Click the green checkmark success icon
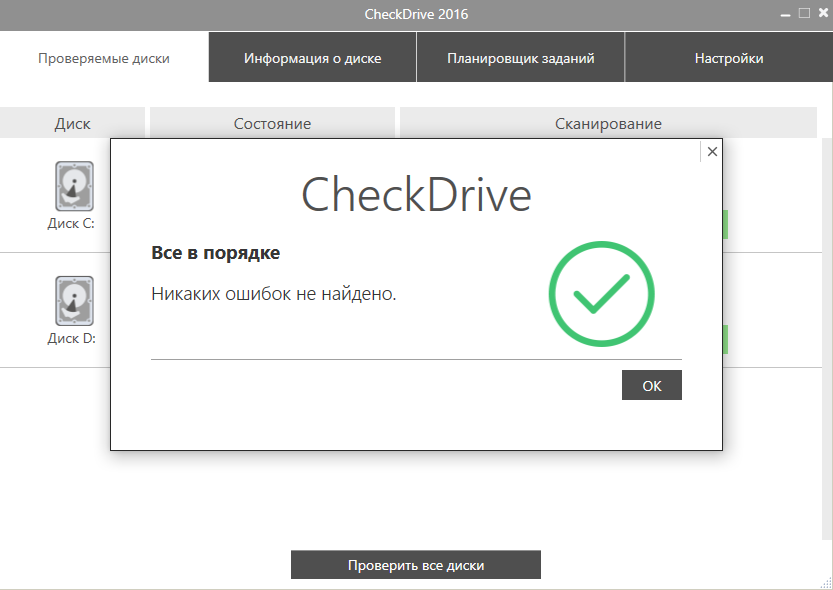 601,294
